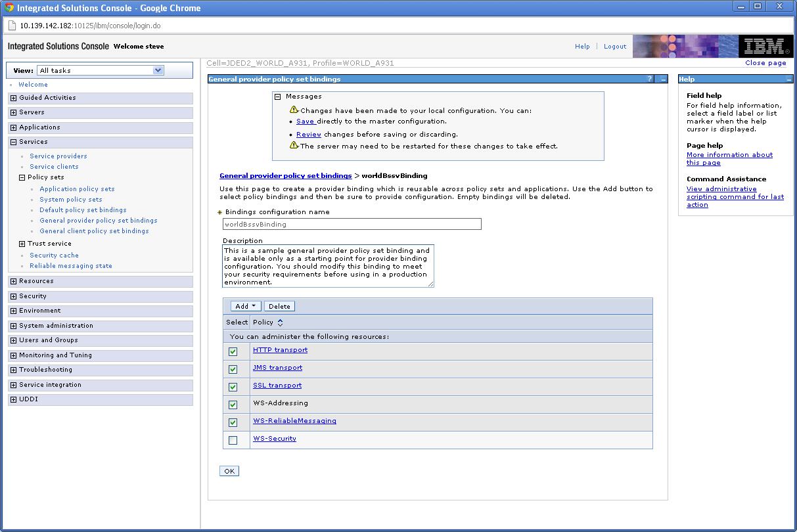Click into the Description text area
The image size is (797, 532).
329,266
